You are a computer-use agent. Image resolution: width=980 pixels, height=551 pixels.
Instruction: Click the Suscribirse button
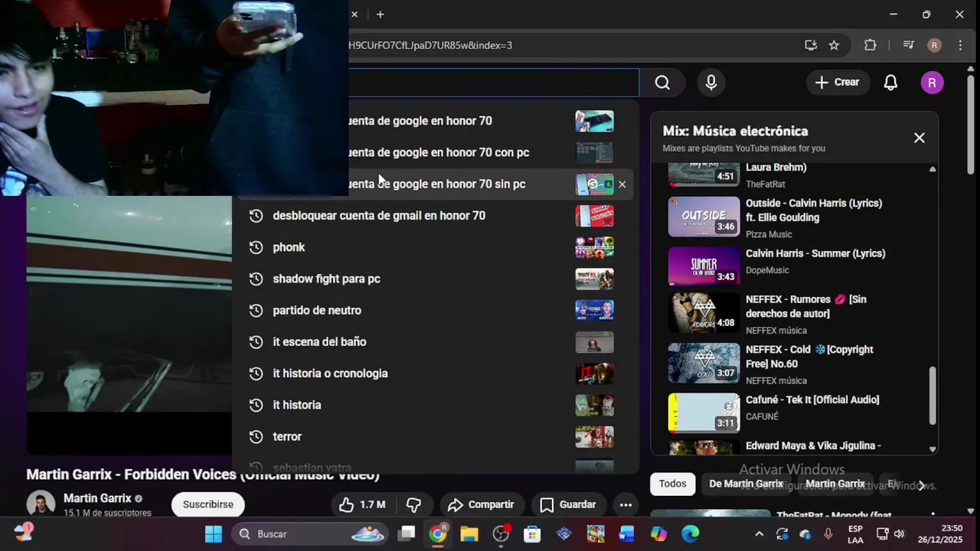(208, 504)
